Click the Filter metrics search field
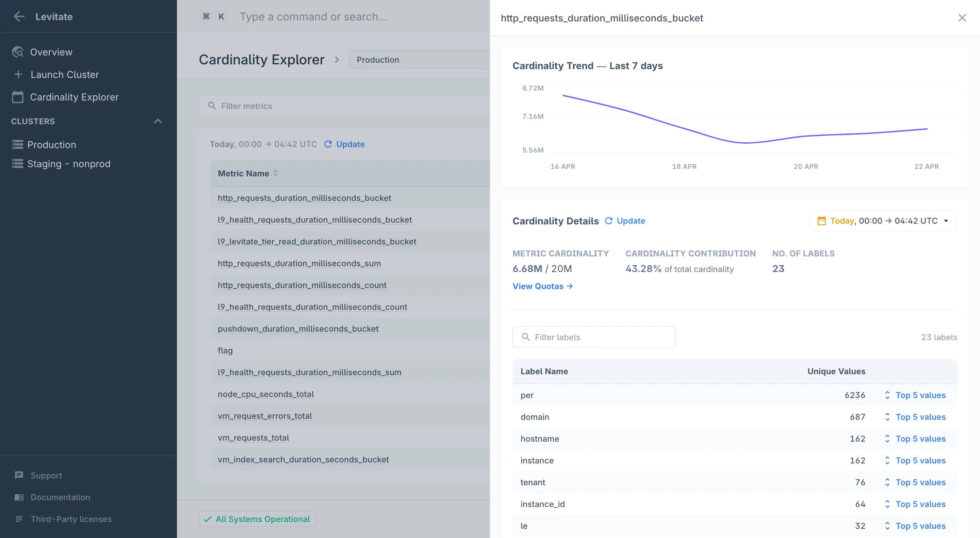This screenshot has height=538, width=980. pos(344,106)
